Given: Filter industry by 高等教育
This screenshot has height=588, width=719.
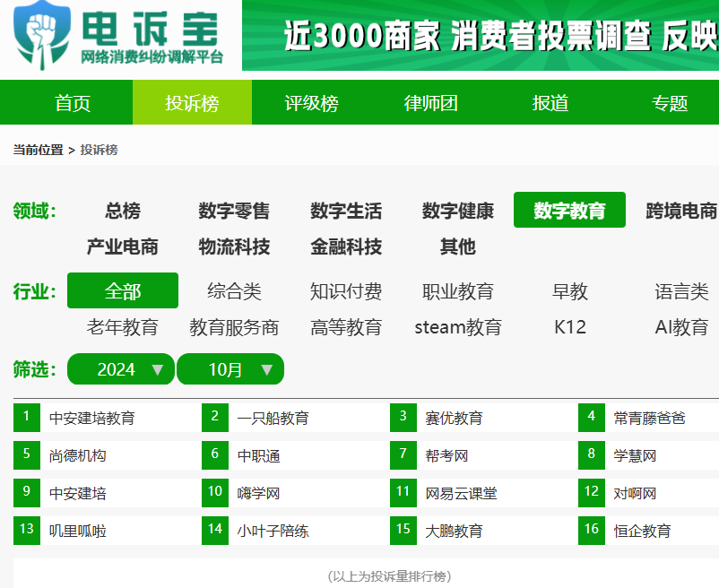Looking at the screenshot, I should pos(346,327).
